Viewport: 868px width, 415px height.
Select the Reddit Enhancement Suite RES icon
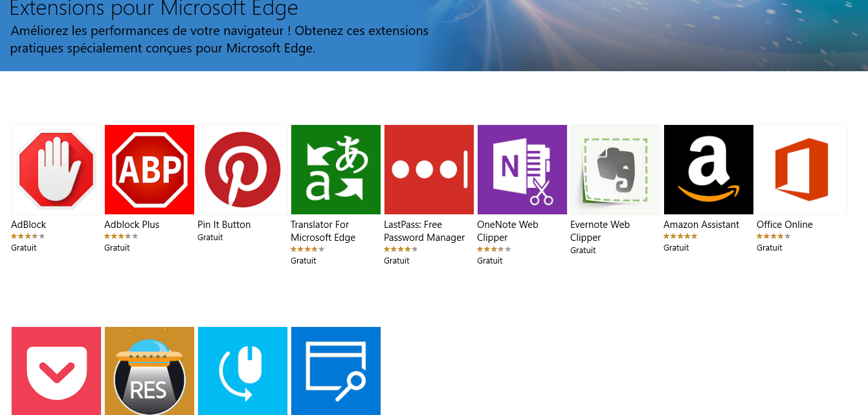(x=150, y=371)
